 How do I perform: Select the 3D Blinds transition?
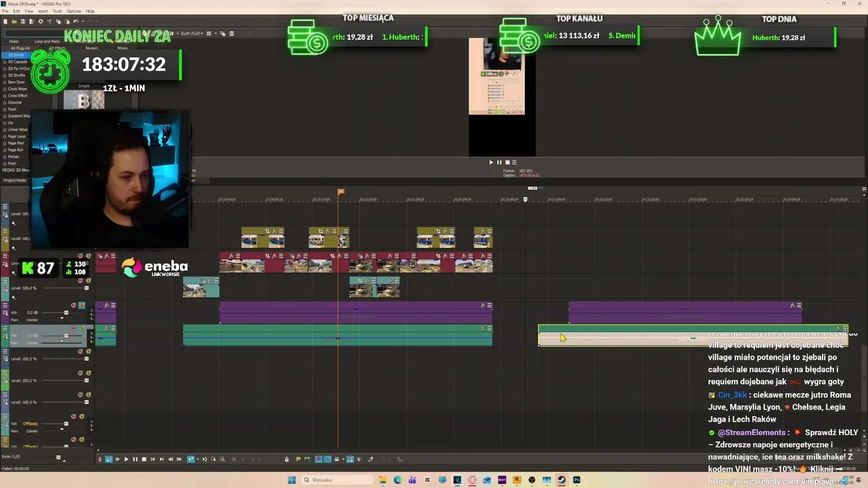tap(16, 55)
